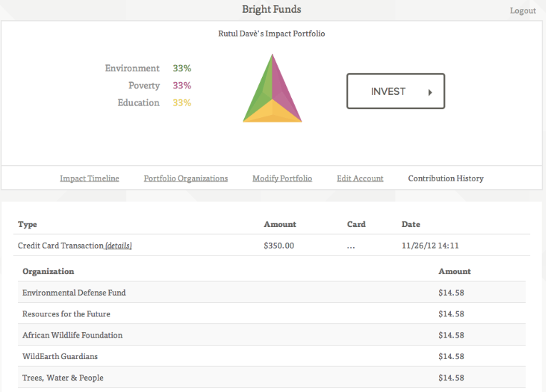The image size is (546, 392).
Task: Click the card number ellipsis in transaction row
Action: point(350,246)
